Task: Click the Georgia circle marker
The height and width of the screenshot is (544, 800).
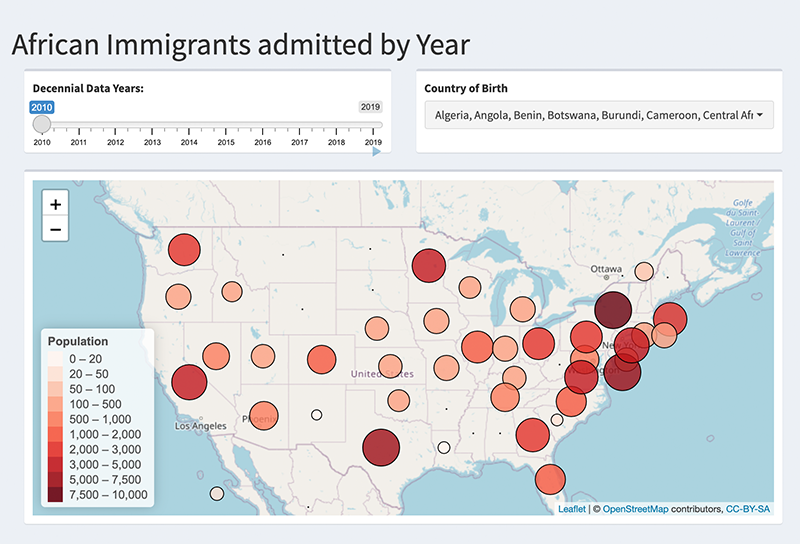Action: 532,435
